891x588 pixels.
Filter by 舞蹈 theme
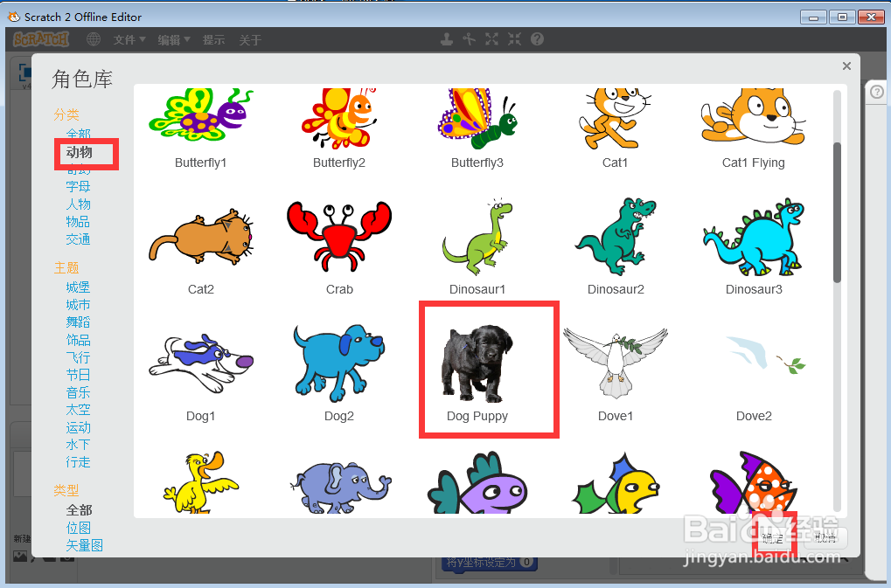(79, 322)
